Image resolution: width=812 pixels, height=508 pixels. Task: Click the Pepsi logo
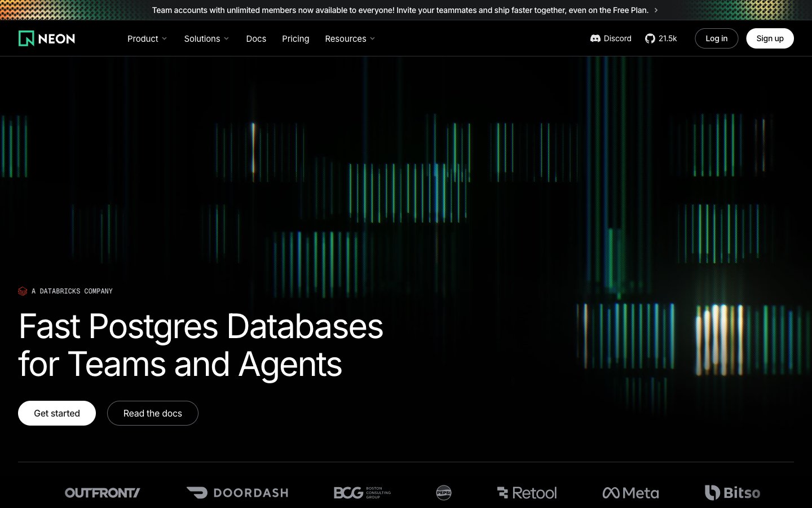[x=444, y=493]
